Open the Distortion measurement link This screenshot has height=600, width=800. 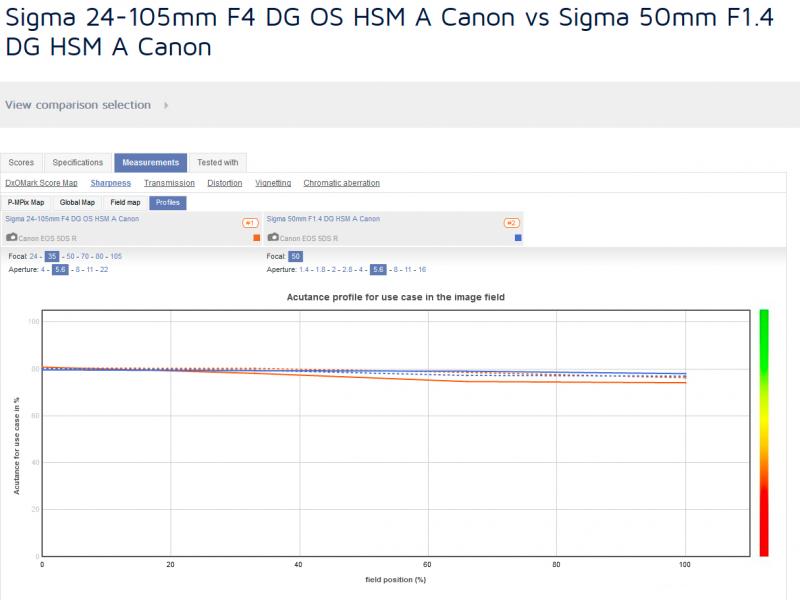click(x=224, y=183)
